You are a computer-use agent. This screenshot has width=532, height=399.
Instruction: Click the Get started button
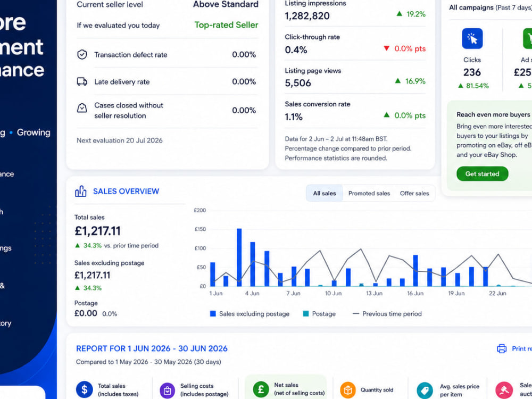click(x=482, y=174)
